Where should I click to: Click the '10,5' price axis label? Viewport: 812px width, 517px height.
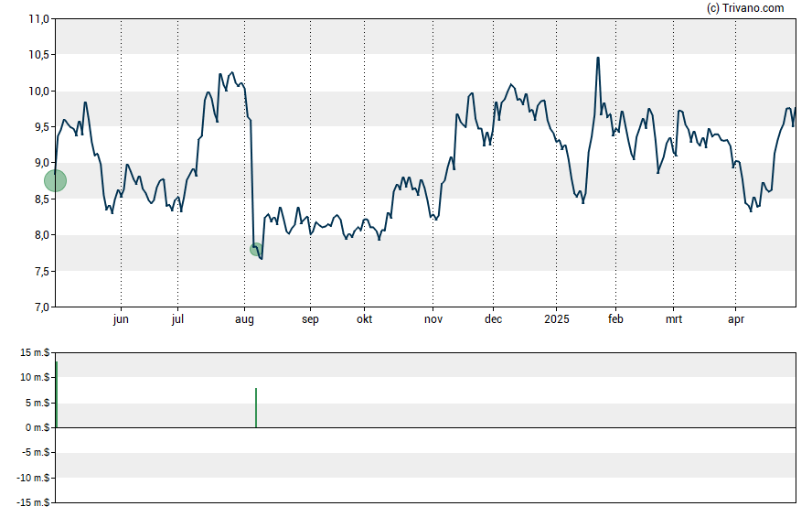(38, 55)
